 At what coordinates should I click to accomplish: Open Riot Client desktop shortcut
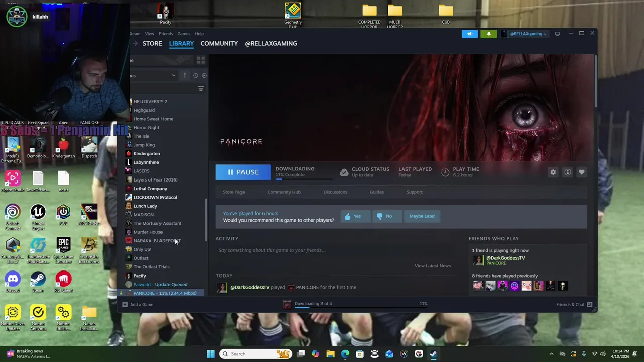(63, 282)
